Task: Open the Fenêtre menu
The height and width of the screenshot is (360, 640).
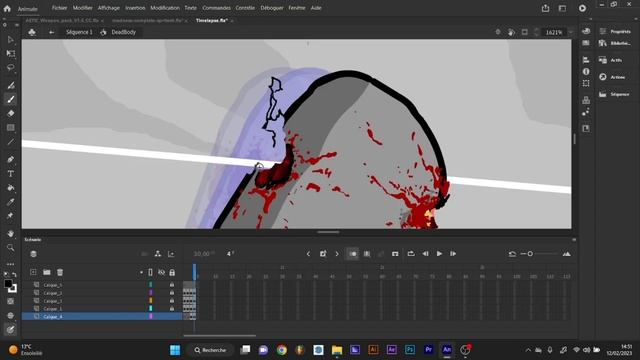Action: click(x=297, y=8)
